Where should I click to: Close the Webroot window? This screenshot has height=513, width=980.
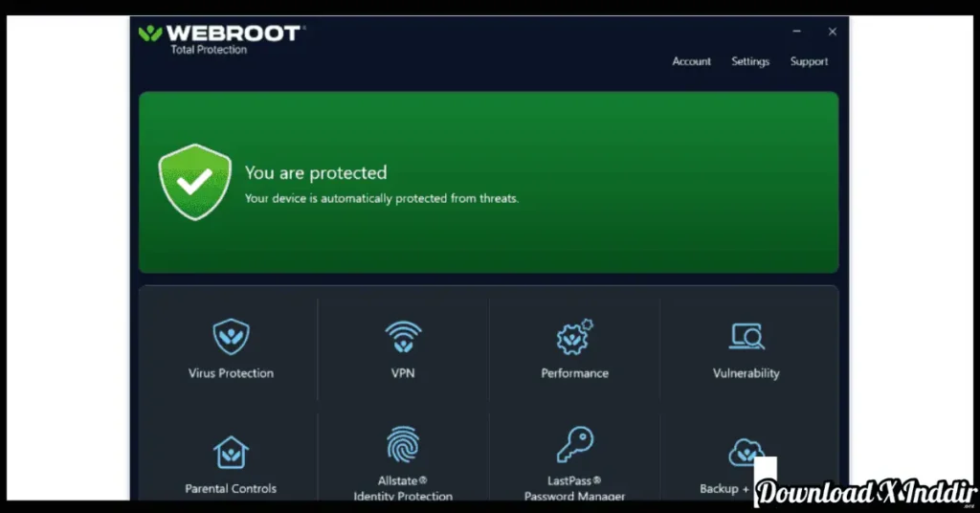[x=832, y=32]
